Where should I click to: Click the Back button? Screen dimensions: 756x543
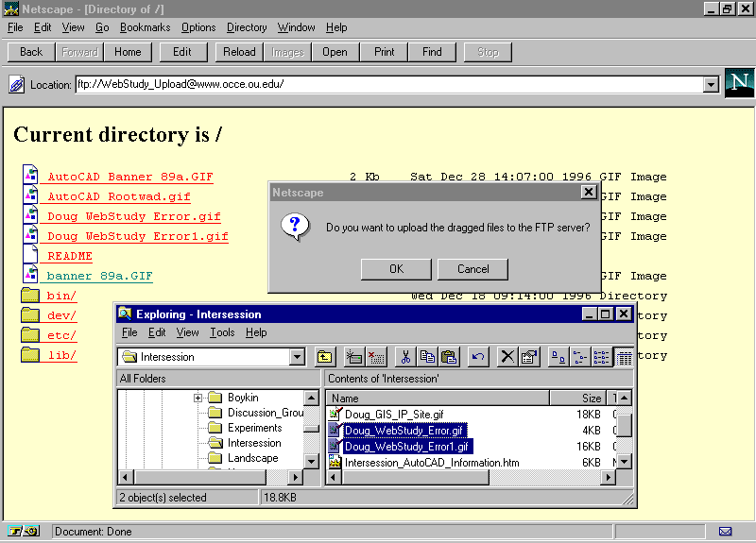[31, 52]
